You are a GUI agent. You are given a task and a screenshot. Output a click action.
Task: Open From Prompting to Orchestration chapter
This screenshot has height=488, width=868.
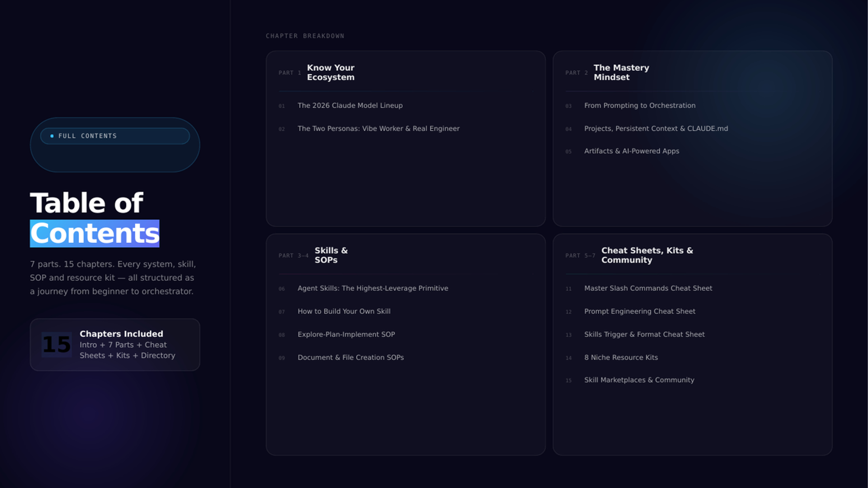[639, 105]
